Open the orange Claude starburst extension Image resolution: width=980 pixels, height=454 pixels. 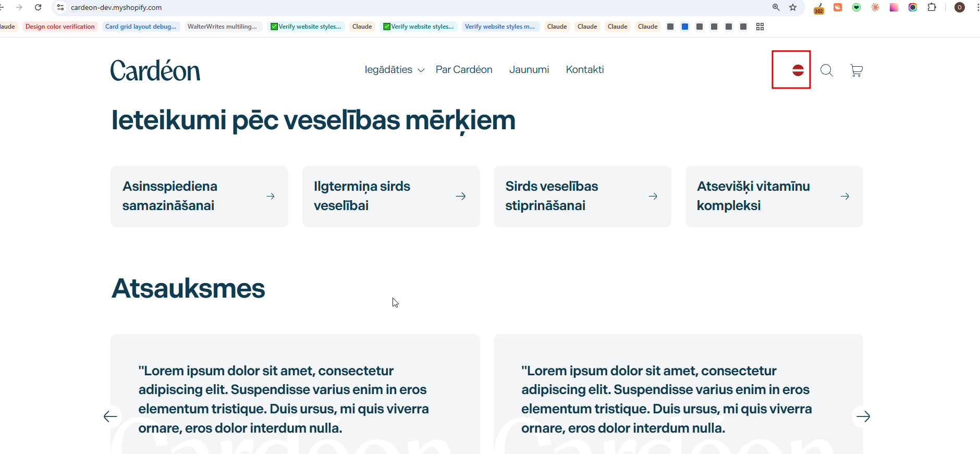pyautogui.click(x=875, y=7)
